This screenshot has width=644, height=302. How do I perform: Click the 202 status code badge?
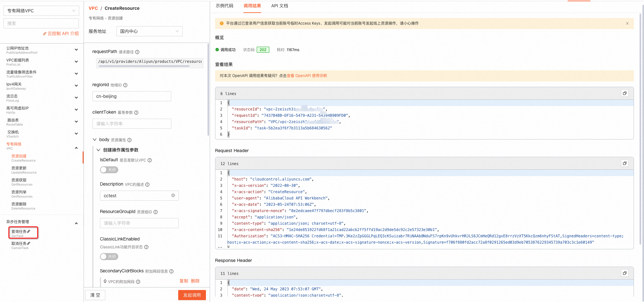(263, 50)
